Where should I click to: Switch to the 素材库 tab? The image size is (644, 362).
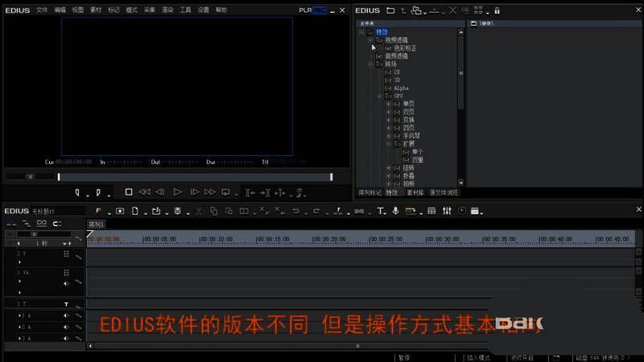pyautogui.click(x=415, y=193)
